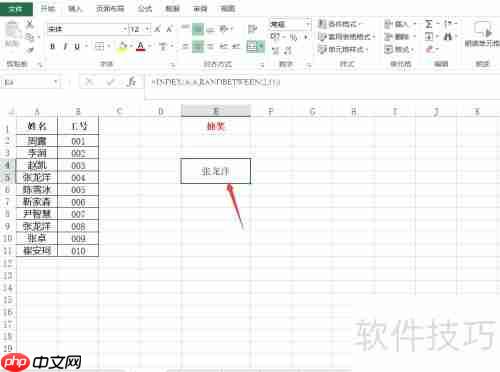
Task: Open the green File (文件) tab
Action: [x=16, y=9]
